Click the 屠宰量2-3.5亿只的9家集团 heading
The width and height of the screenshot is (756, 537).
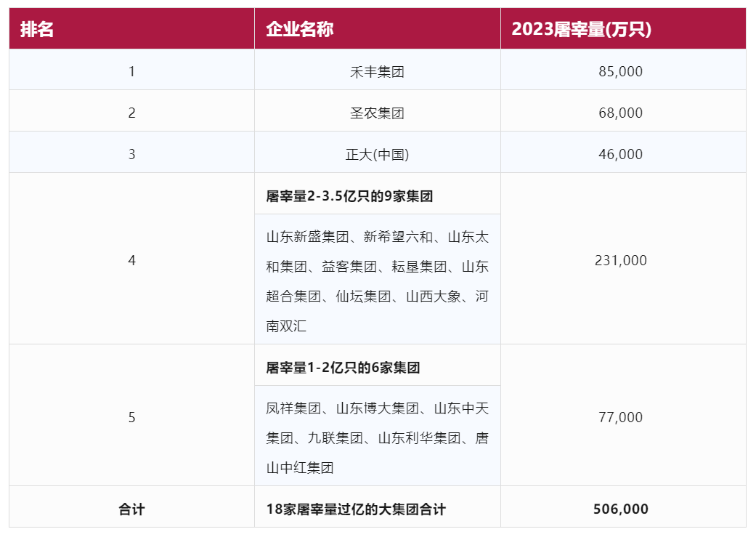[378, 193]
